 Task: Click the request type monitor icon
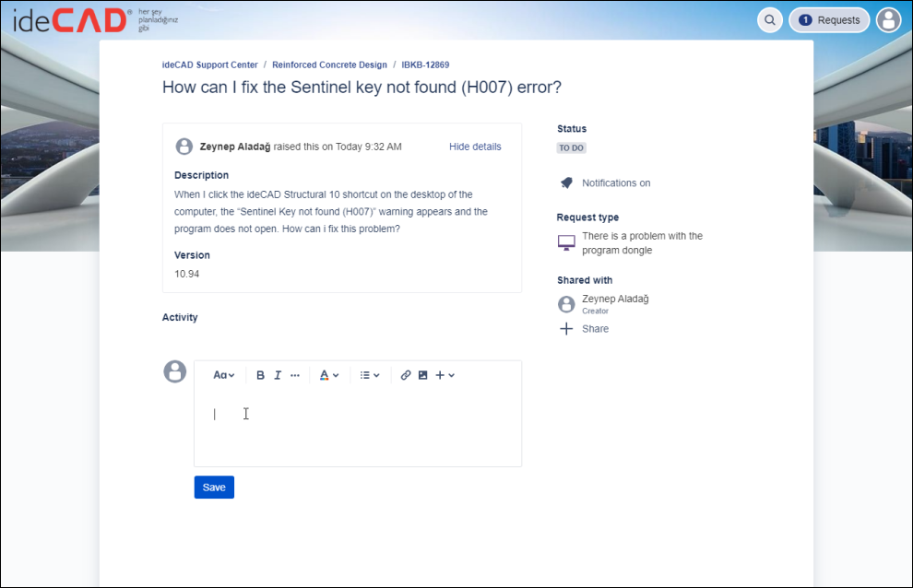[566, 242]
